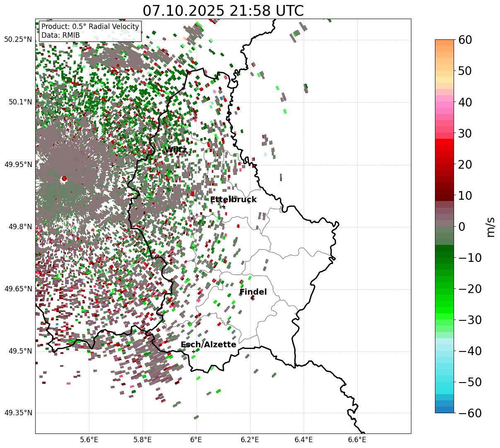Image resolution: width=500 pixels, height=448 pixels.
Task: Click the Wiltz station cross marker
Action: pyautogui.click(x=178, y=157)
